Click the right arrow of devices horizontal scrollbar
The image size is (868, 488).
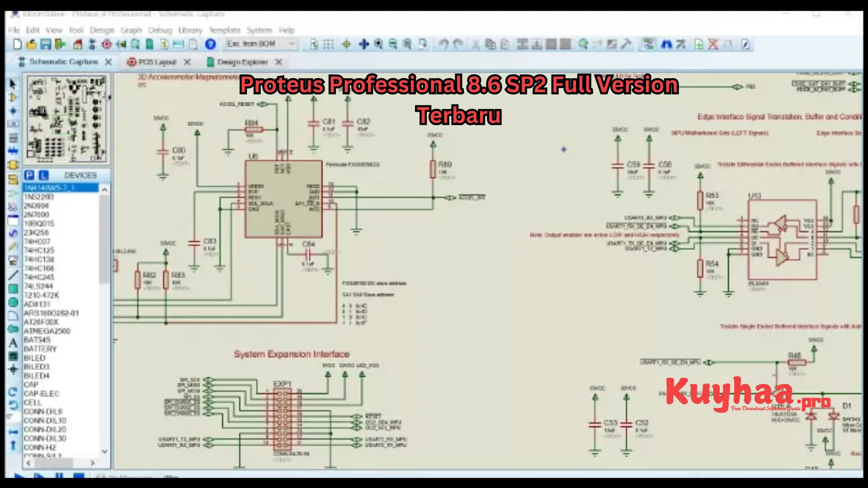[93, 463]
